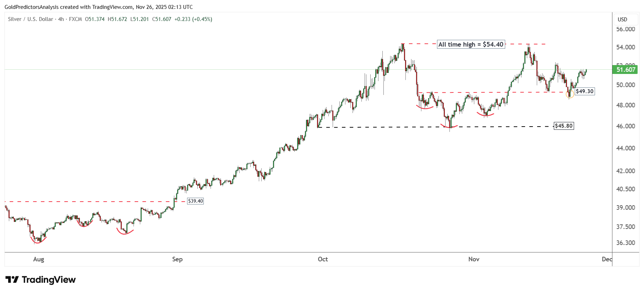This screenshot has width=644, height=293.
Task: Click the Oct label on time axis
Action: tap(323, 259)
